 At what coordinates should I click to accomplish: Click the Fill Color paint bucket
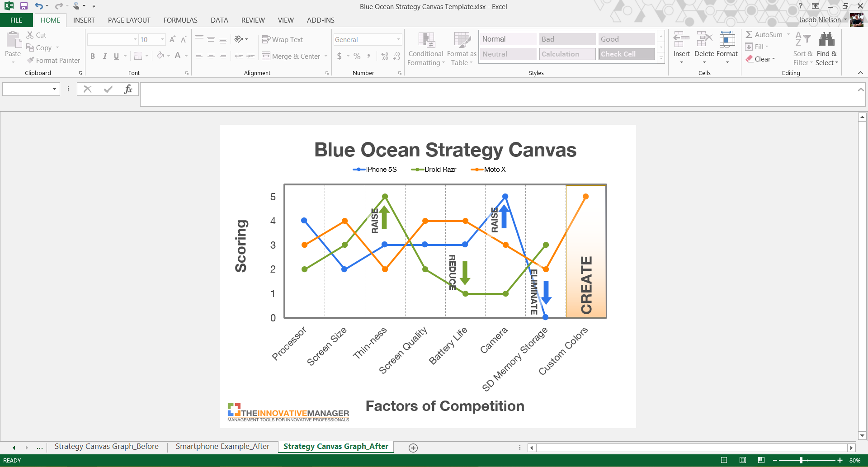pos(160,56)
